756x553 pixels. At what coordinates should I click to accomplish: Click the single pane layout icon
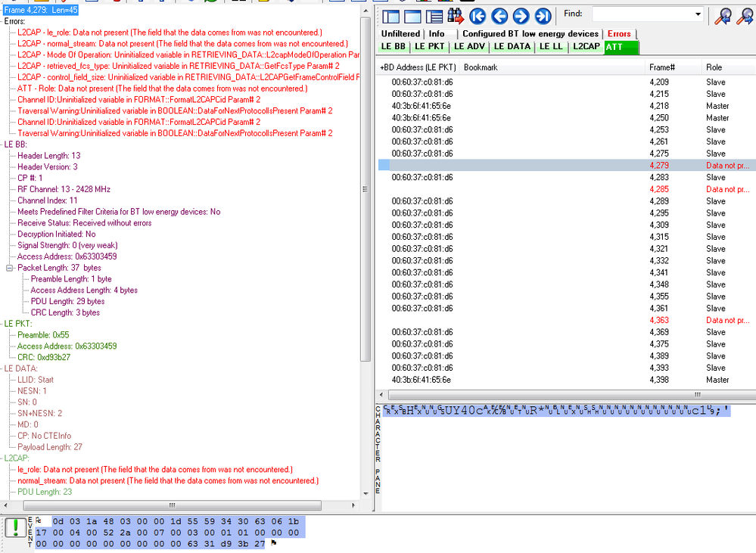pos(412,17)
